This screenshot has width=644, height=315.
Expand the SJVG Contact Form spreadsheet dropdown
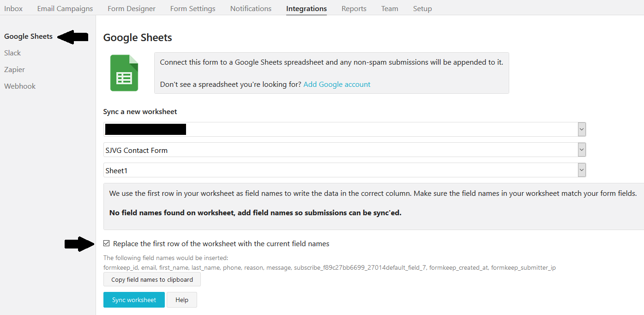344,150
